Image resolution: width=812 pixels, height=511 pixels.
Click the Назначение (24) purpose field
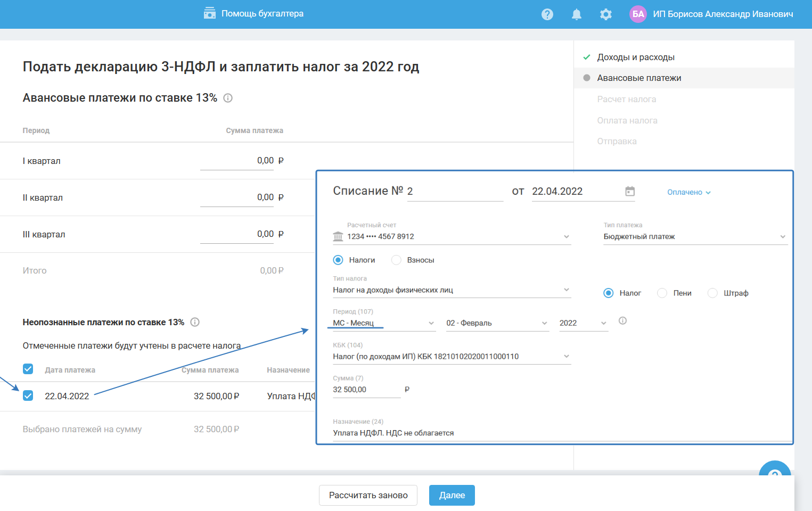pos(562,433)
